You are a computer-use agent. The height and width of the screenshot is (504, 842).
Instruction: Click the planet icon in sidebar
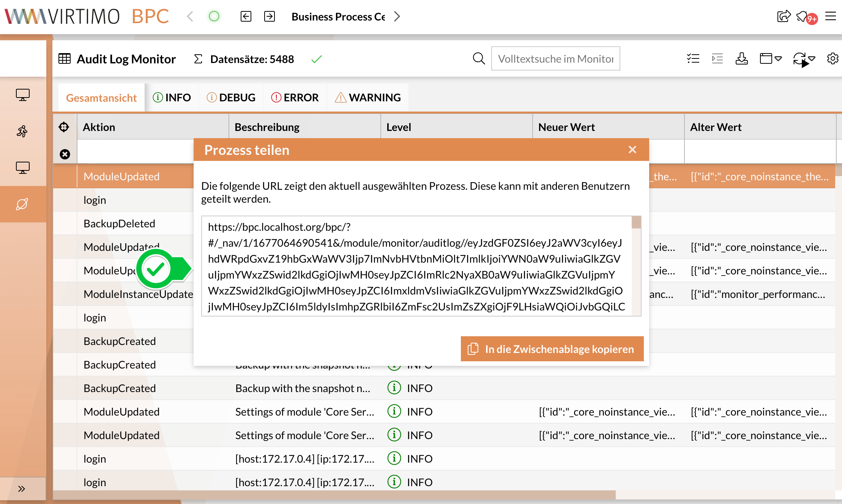click(22, 204)
